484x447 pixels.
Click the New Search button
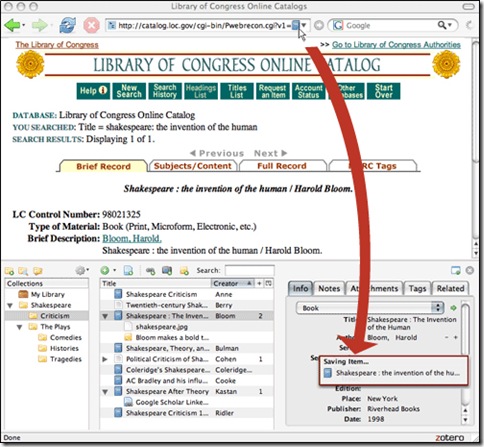[129, 91]
